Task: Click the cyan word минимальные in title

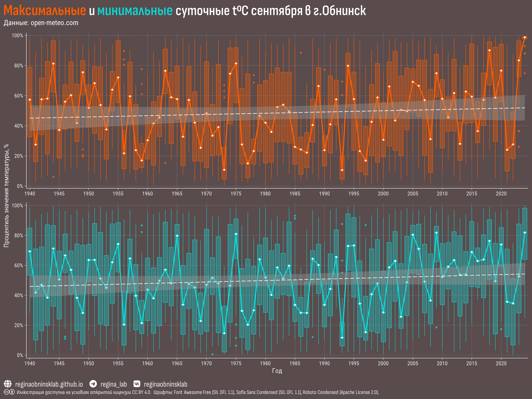Action: 135,11
